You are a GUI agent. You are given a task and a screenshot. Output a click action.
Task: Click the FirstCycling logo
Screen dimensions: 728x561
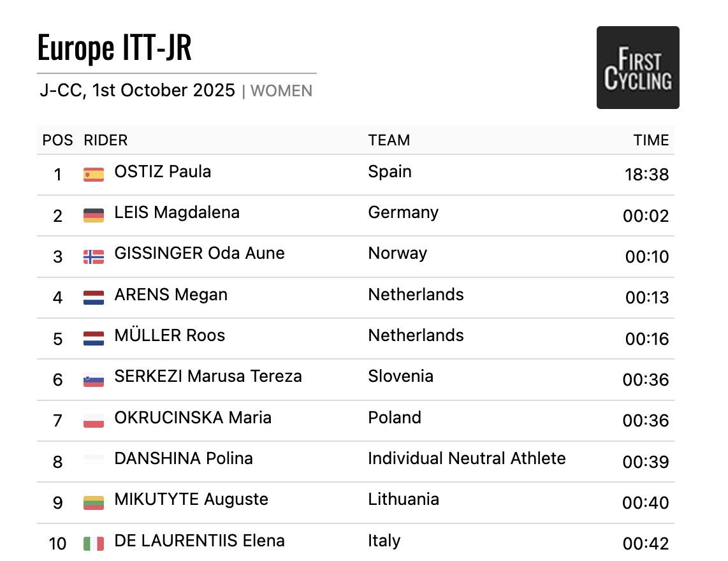click(x=637, y=68)
